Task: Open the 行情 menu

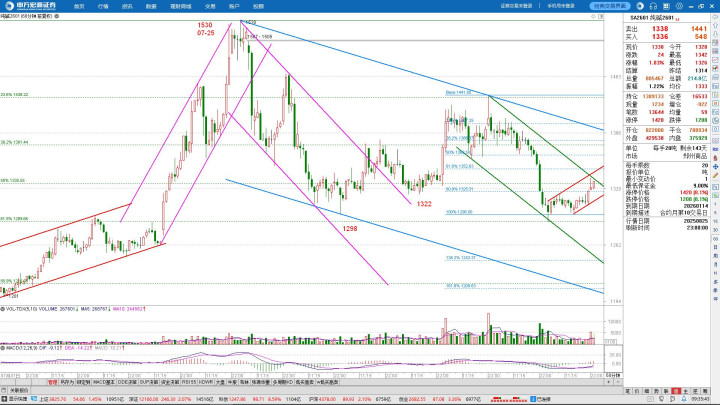Action: 103,6
